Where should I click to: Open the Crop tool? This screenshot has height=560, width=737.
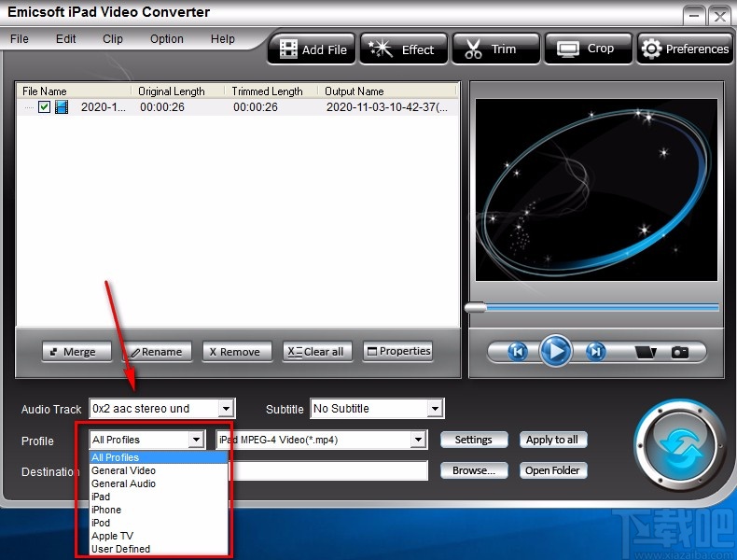588,49
